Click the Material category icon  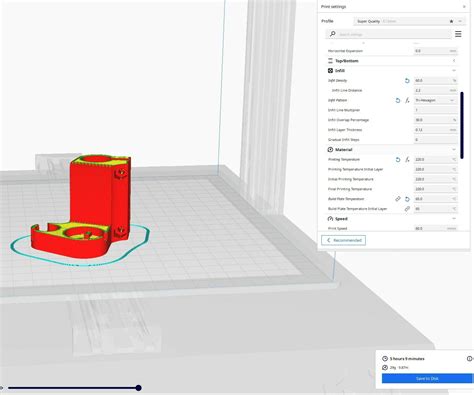330,150
